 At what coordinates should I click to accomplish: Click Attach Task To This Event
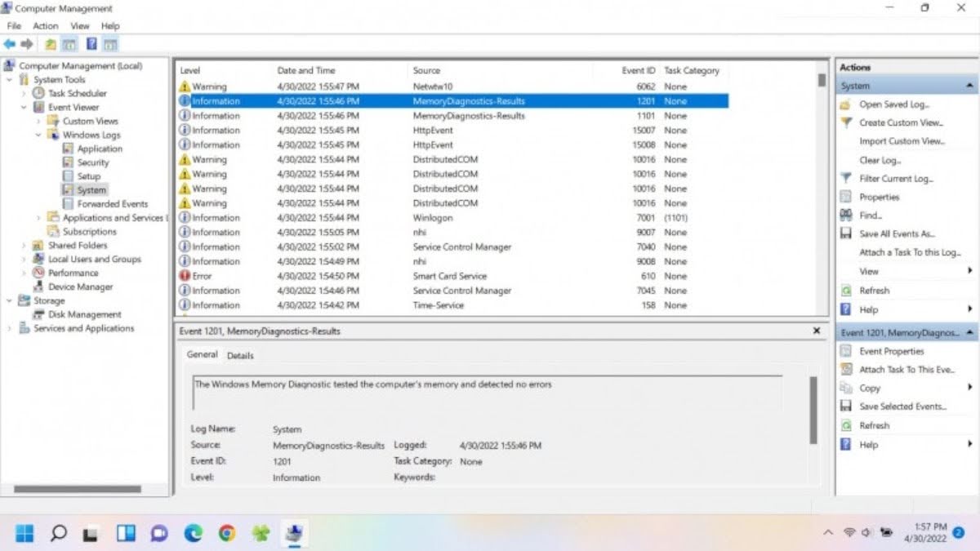pyautogui.click(x=906, y=370)
